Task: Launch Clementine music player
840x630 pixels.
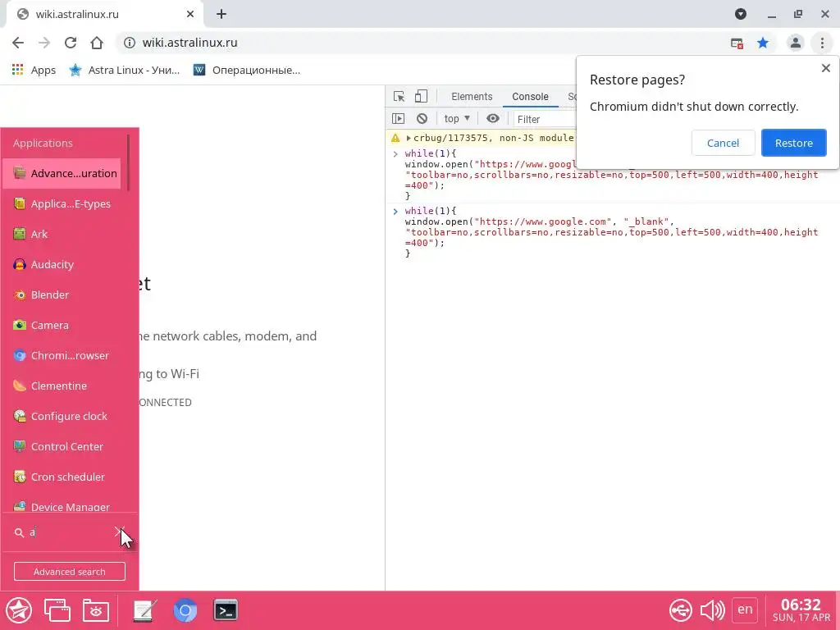Action: tap(62, 386)
